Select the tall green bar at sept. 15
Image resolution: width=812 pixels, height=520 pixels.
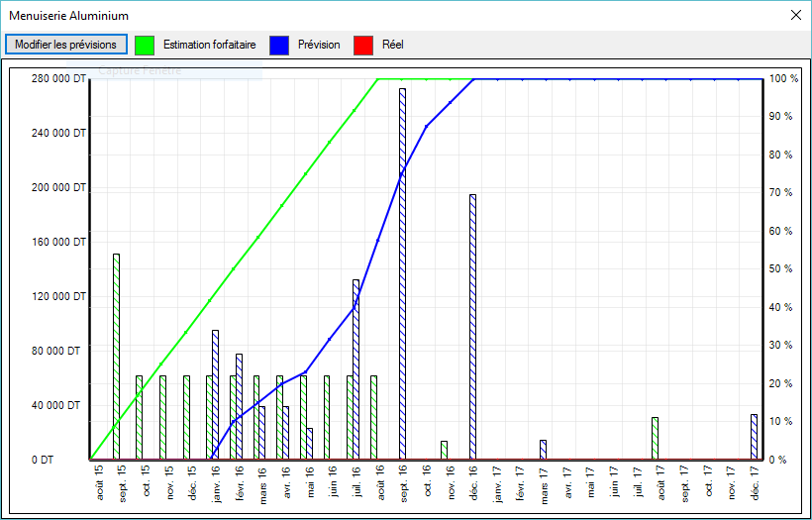click(x=116, y=357)
